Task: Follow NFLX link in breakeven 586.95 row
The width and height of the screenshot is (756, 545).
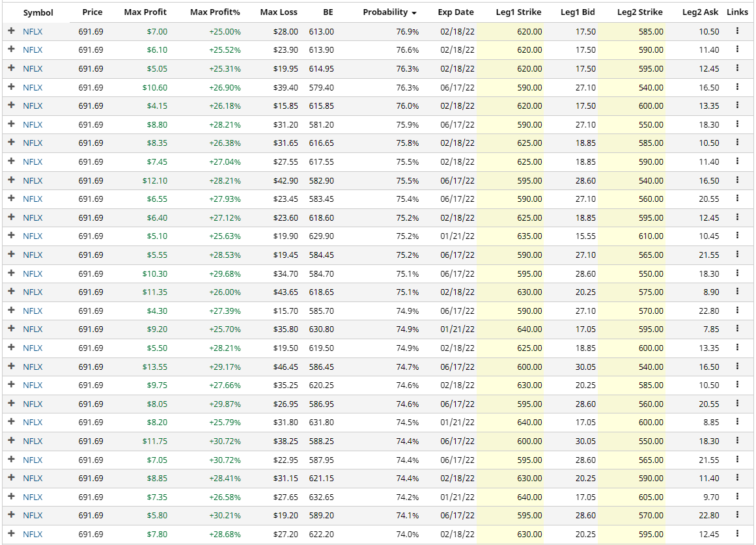Action: [x=33, y=404]
